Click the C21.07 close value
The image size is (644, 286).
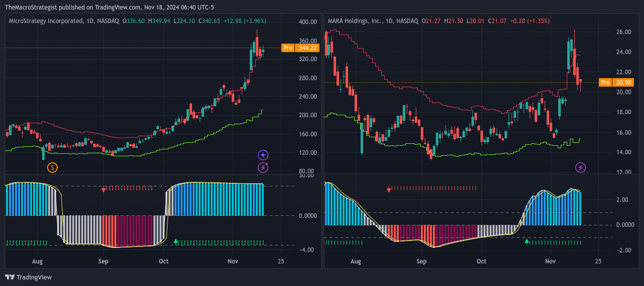[498, 21]
